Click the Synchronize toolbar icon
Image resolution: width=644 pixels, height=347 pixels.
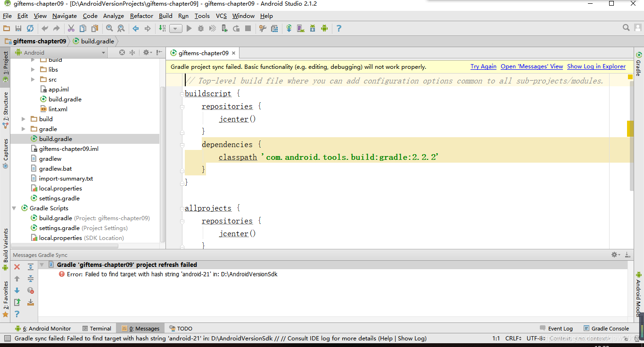[30, 28]
